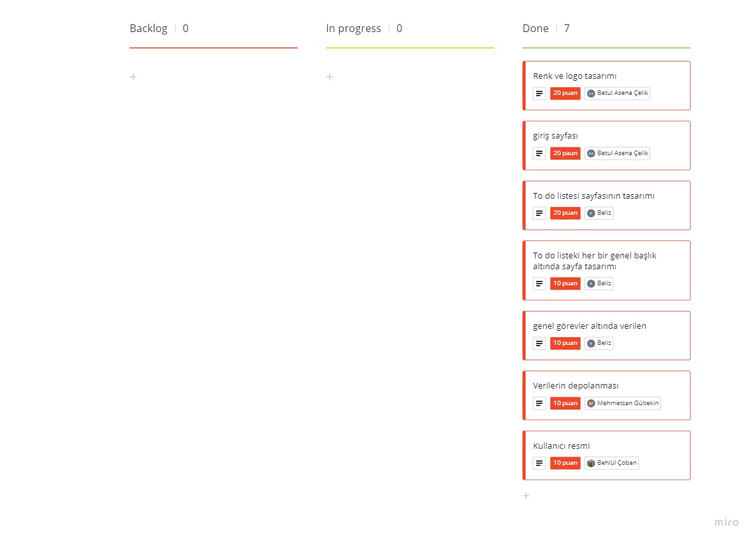Click the description icon on giriş sayfası card

coord(539,153)
